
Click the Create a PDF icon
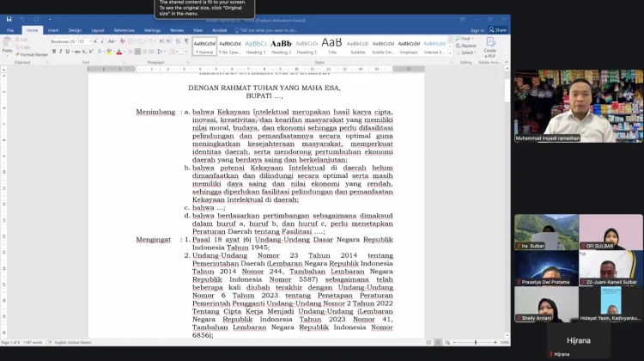[490, 42]
